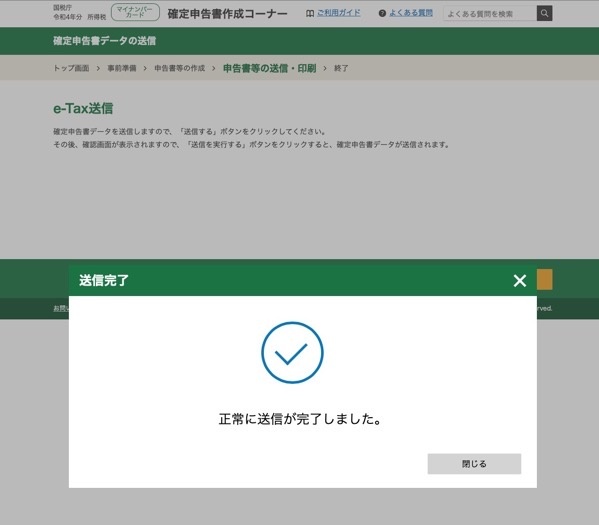599x525 pixels.
Task: Click the 閉じる button in the dialog
Action: tap(474, 464)
